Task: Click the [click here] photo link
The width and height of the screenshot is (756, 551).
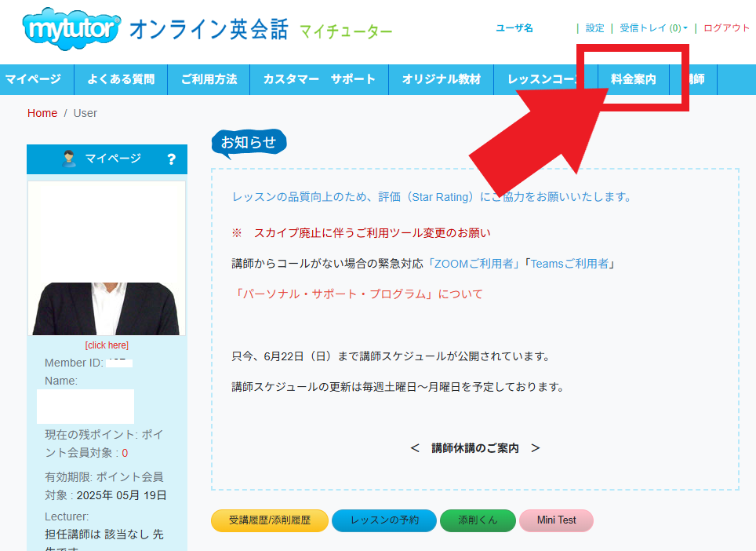Action: coord(107,345)
